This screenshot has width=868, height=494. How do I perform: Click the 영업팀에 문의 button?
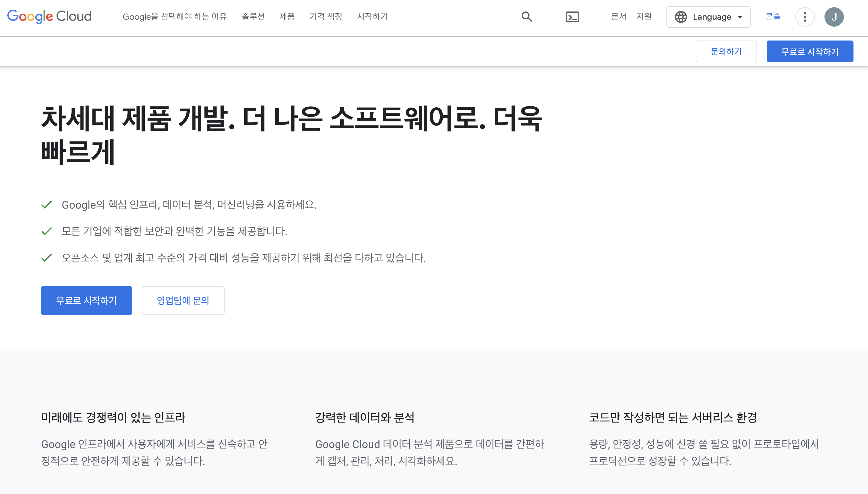pos(183,300)
